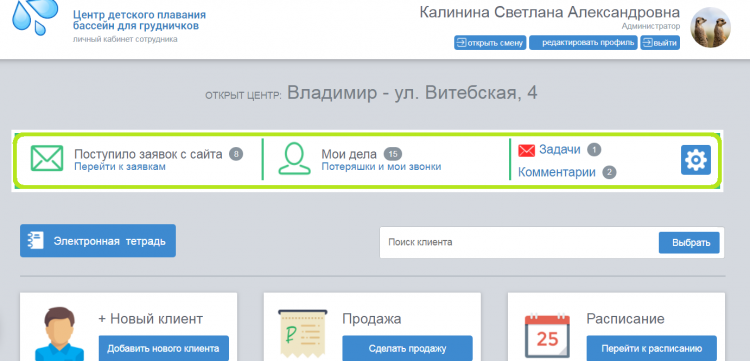Click the red envelope Задачи icon

pos(527,151)
